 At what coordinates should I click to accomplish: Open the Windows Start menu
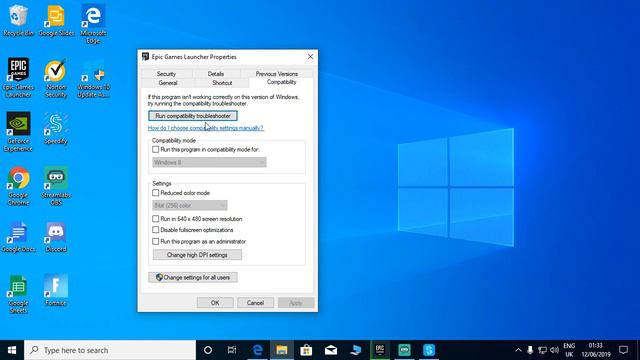[x=12, y=350]
